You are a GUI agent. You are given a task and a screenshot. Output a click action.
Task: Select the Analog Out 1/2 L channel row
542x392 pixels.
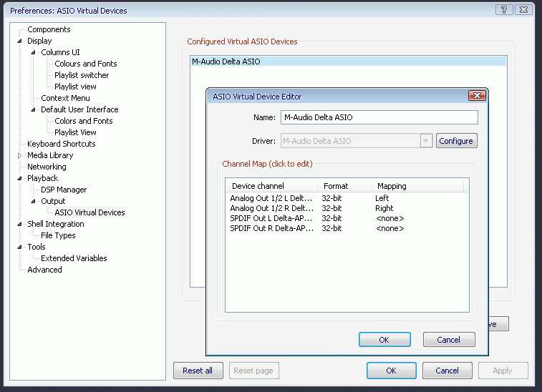coord(347,198)
